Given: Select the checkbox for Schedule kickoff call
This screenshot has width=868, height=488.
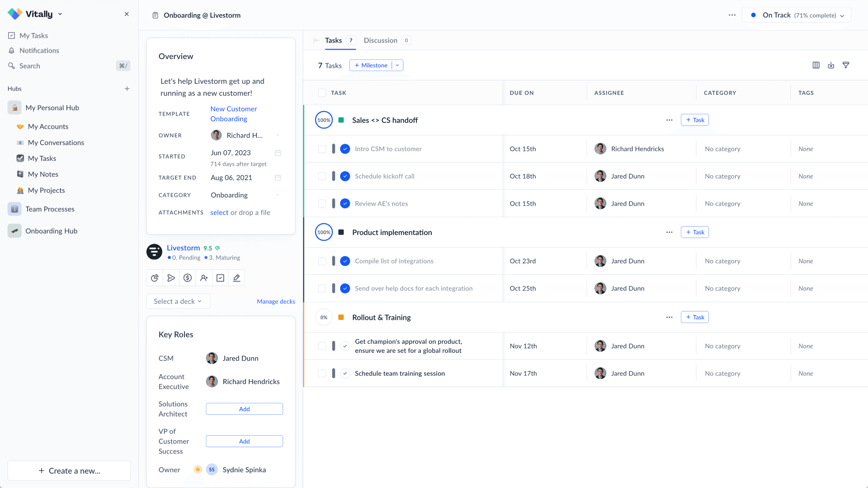Looking at the screenshot, I should (322, 176).
